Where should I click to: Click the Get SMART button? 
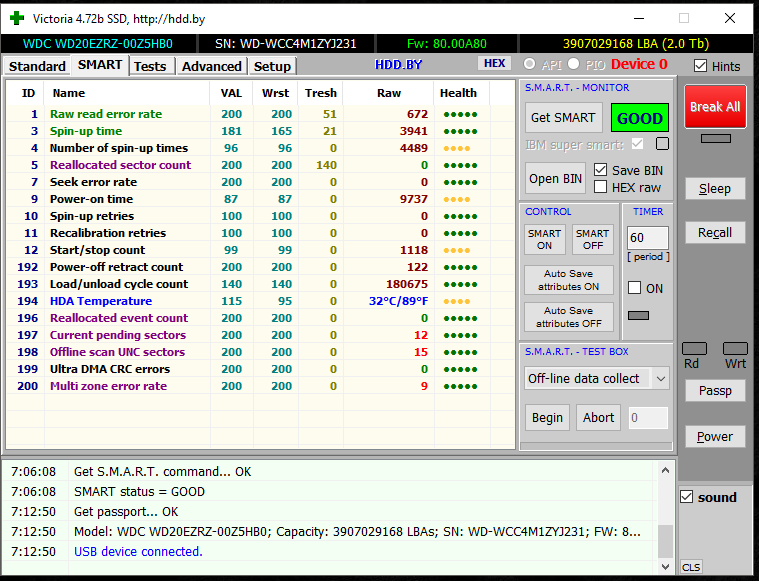click(562, 118)
